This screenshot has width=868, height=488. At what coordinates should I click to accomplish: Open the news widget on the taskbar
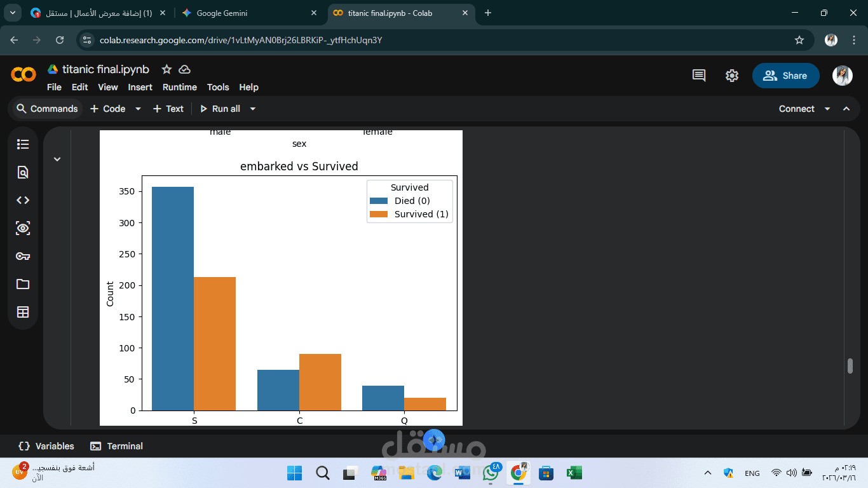[53, 472]
